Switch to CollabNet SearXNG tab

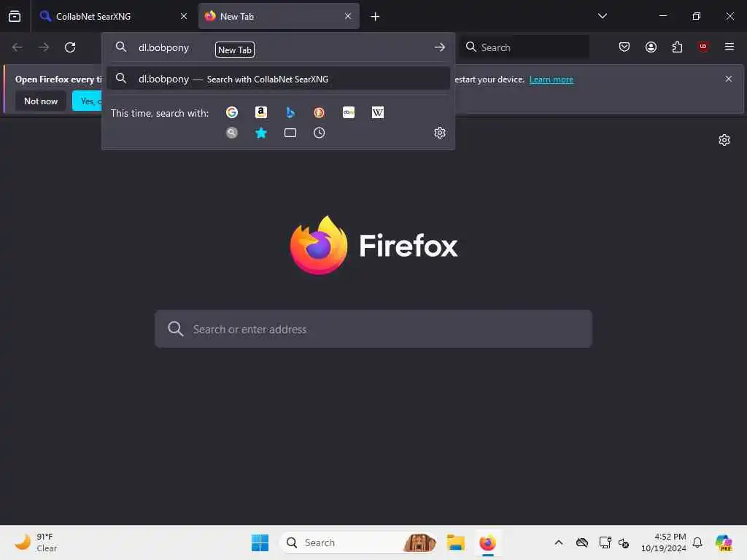113,16
